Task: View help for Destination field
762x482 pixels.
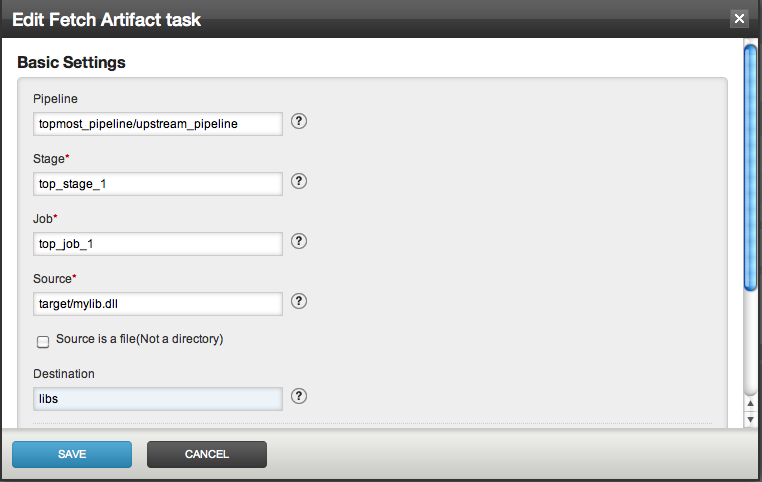Action: [298, 396]
